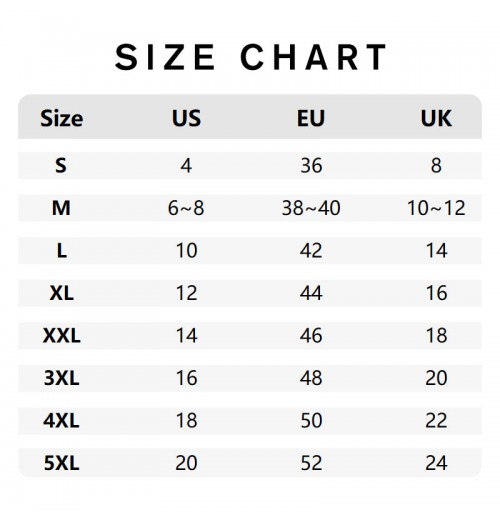
Task: Click the XXL size row label
Action: tap(62, 335)
